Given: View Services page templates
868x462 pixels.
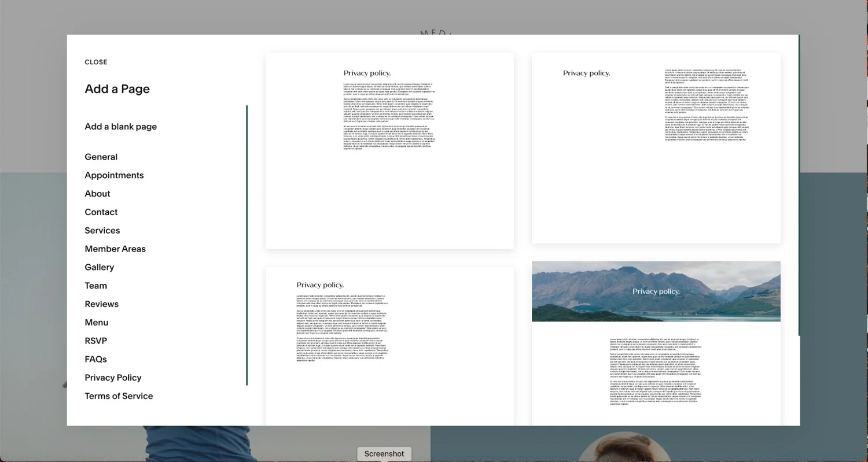Looking at the screenshot, I should (102, 230).
